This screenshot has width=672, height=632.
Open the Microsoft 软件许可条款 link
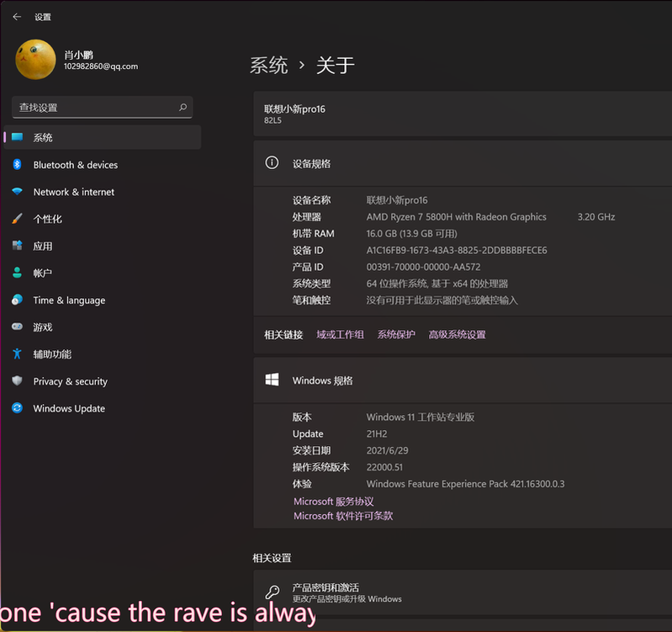click(343, 515)
